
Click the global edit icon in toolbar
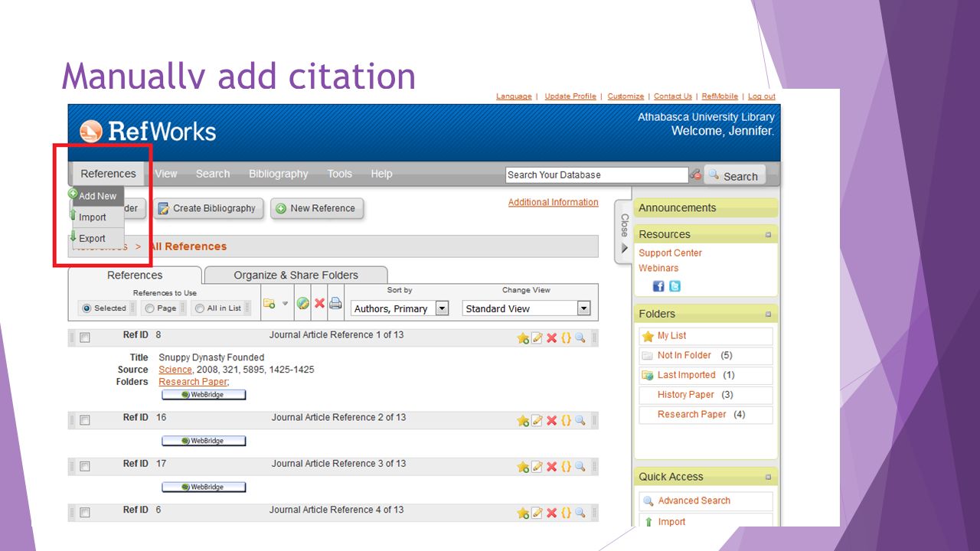(x=303, y=304)
